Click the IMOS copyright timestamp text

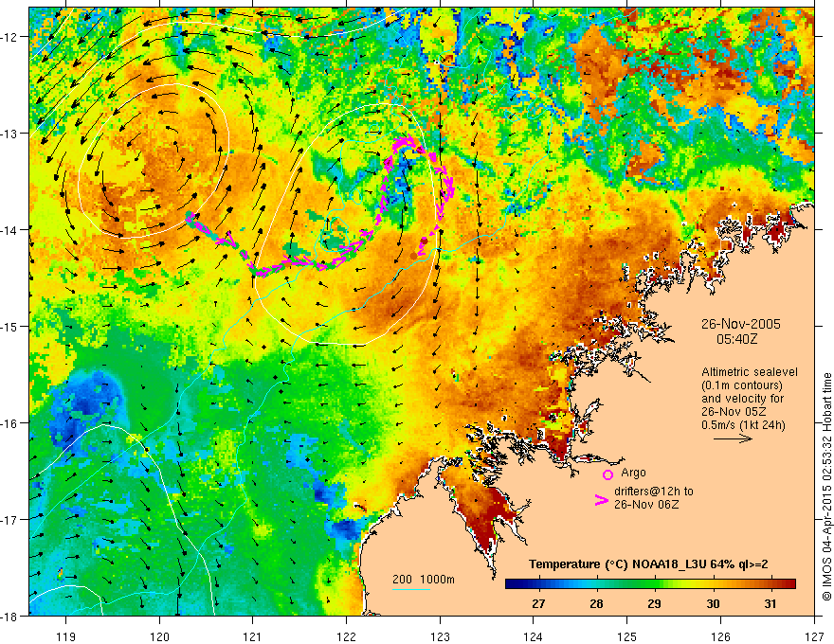(x=826, y=486)
